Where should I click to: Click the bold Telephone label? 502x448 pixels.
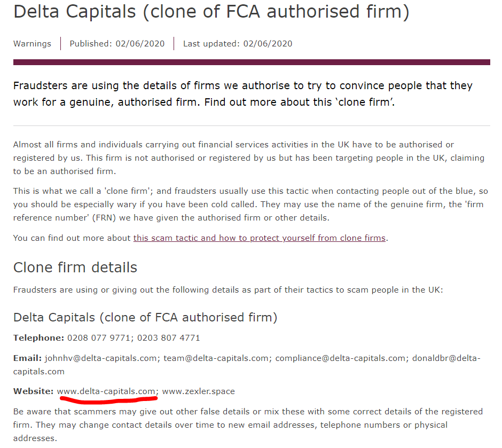click(39, 338)
